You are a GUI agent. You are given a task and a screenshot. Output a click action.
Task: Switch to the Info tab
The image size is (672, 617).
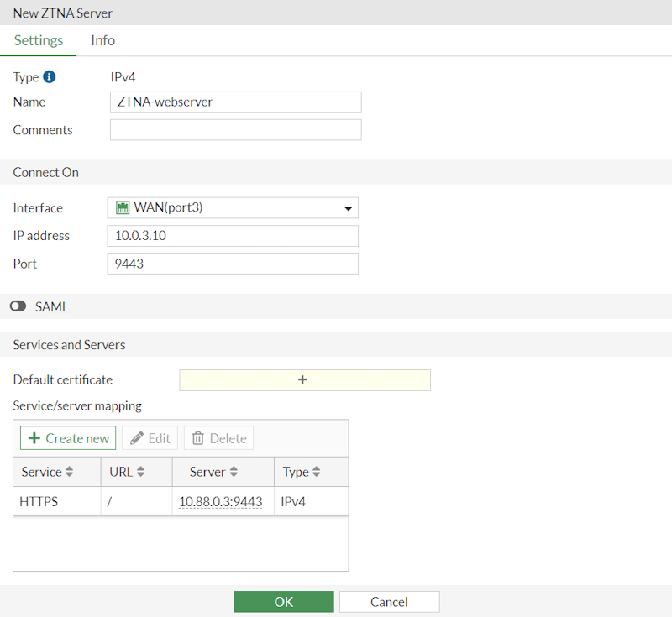point(102,40)
